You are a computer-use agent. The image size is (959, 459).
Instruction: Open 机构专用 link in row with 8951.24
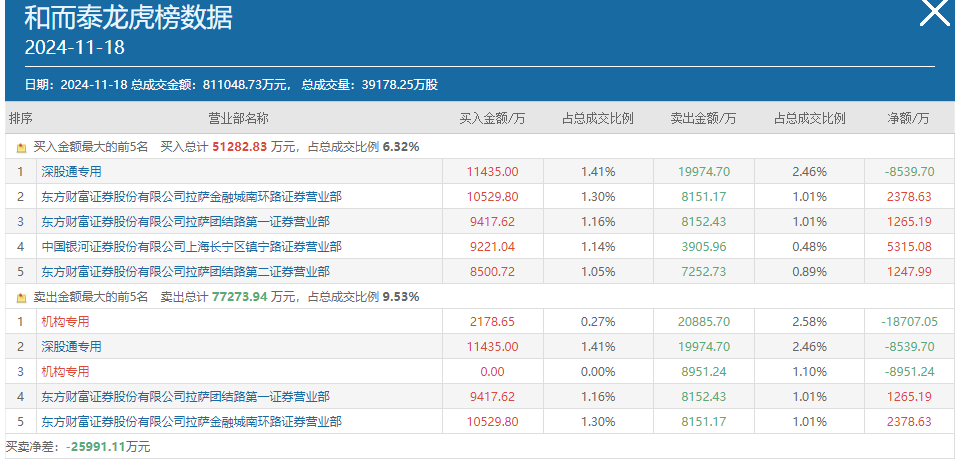coord(65,371)
